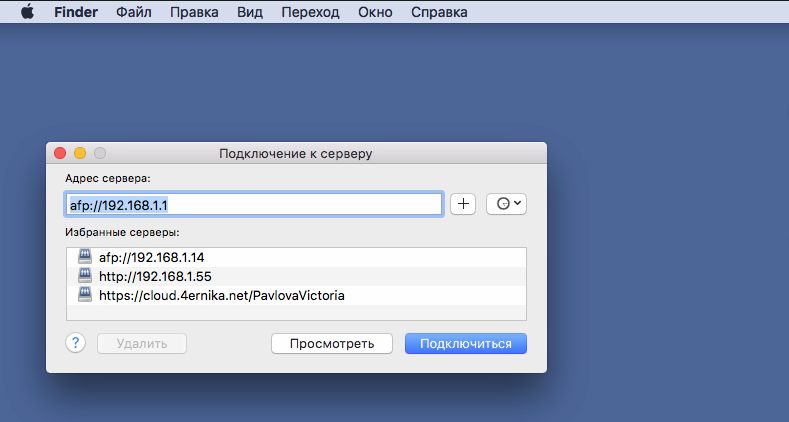The height and width of the screenshot is (422, 789).
Task: Open the Правка menu
Action: point(194,13)
